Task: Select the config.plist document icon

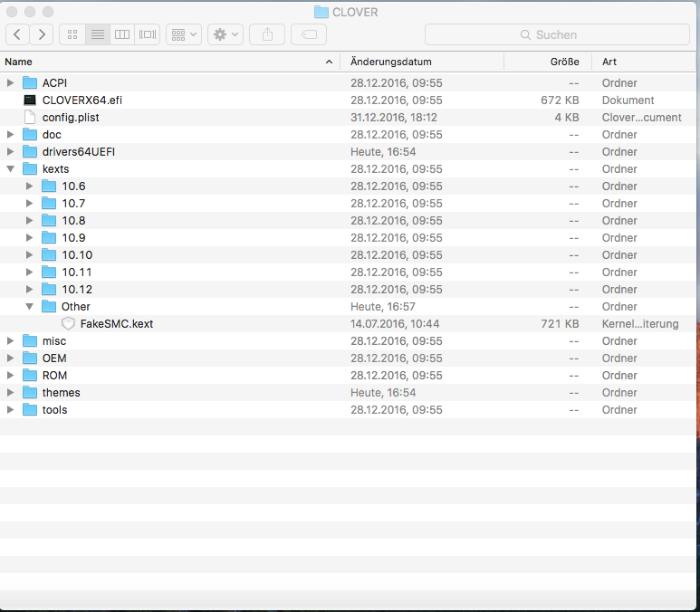Action: pyautogui.click(x=30, y=117)
